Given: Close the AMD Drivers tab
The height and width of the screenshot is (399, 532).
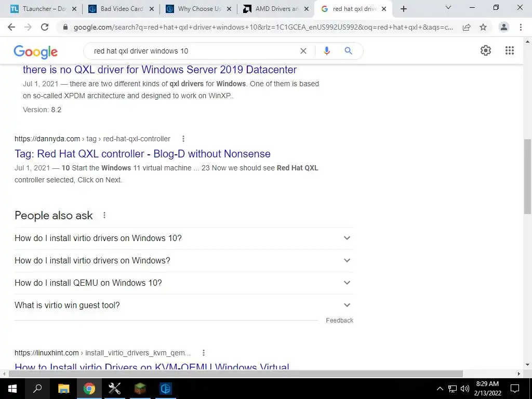Looking at the screenshot, I should click(307, 9).
